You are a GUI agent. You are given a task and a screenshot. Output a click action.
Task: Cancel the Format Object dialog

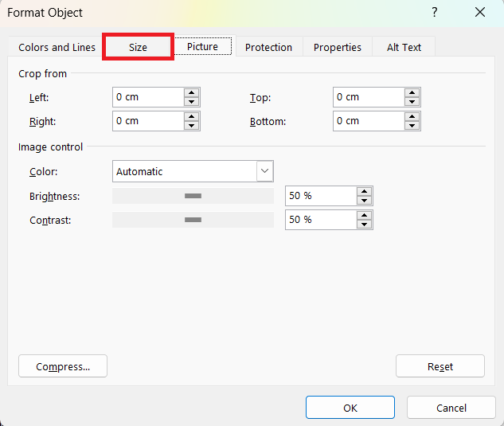pyautogui.click(x=451, y=408)
